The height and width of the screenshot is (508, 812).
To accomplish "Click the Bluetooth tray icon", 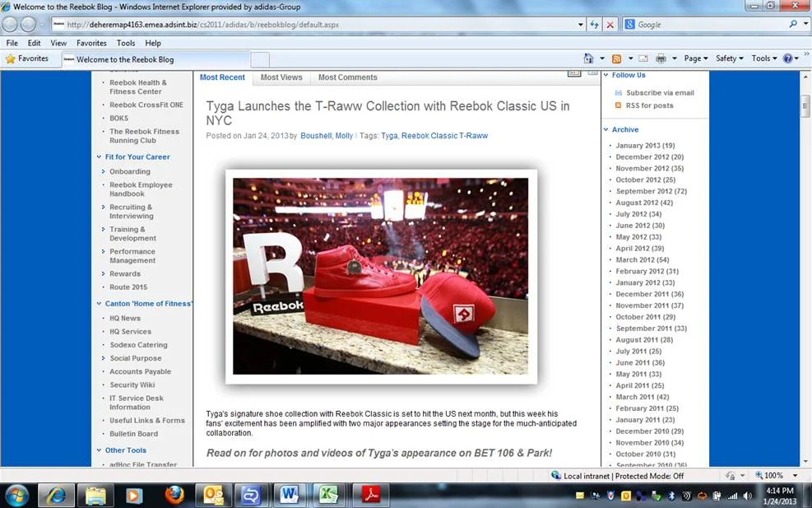I will coord(672,496).
